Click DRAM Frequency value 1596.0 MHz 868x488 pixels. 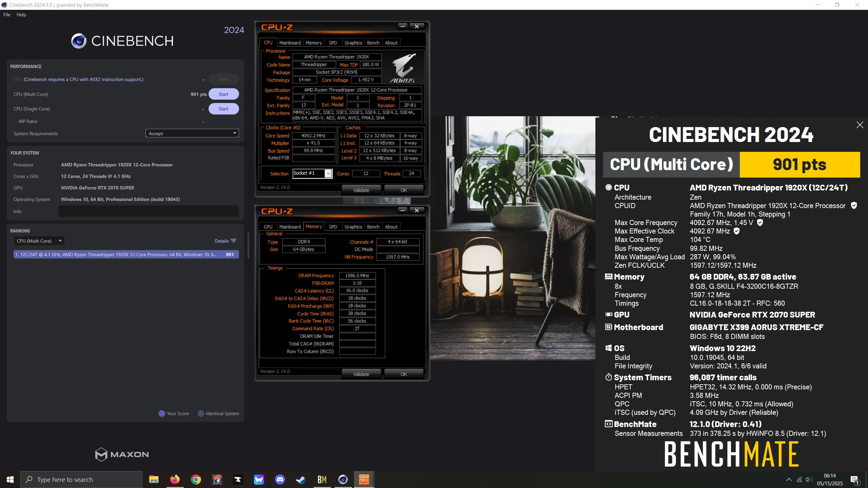(x=357, y=276)
